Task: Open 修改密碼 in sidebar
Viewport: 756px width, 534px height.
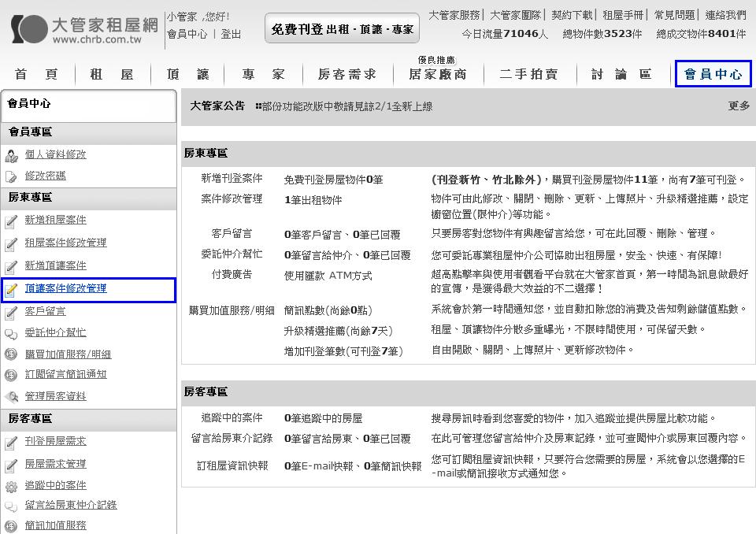Action: pyautogui.click(x=46, y=176)
